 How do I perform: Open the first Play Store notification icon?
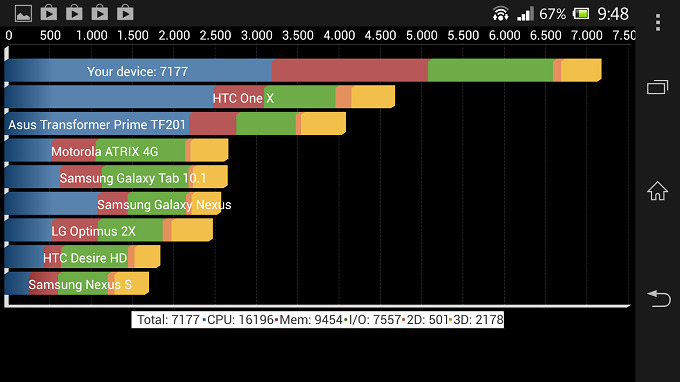(49, 13)
